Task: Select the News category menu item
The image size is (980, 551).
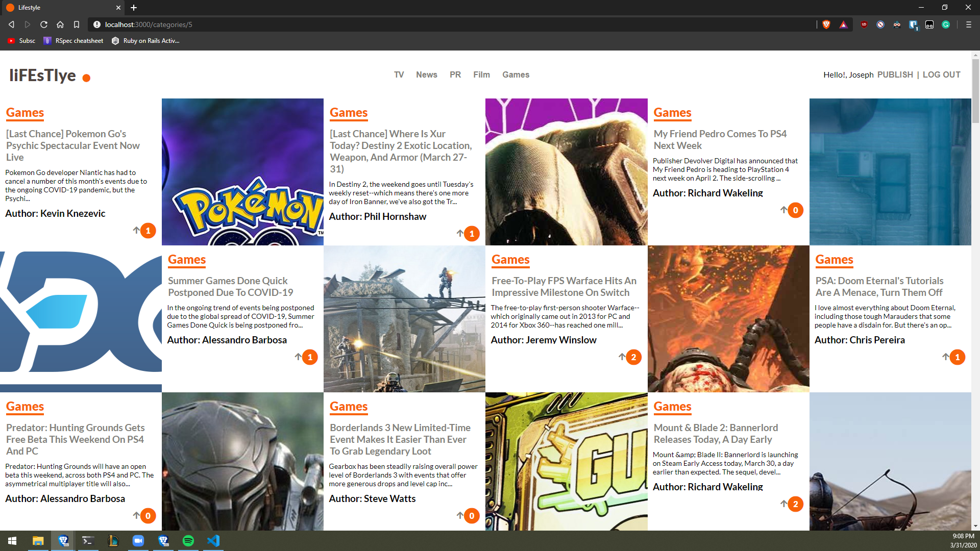Action: tap(426, 74)
